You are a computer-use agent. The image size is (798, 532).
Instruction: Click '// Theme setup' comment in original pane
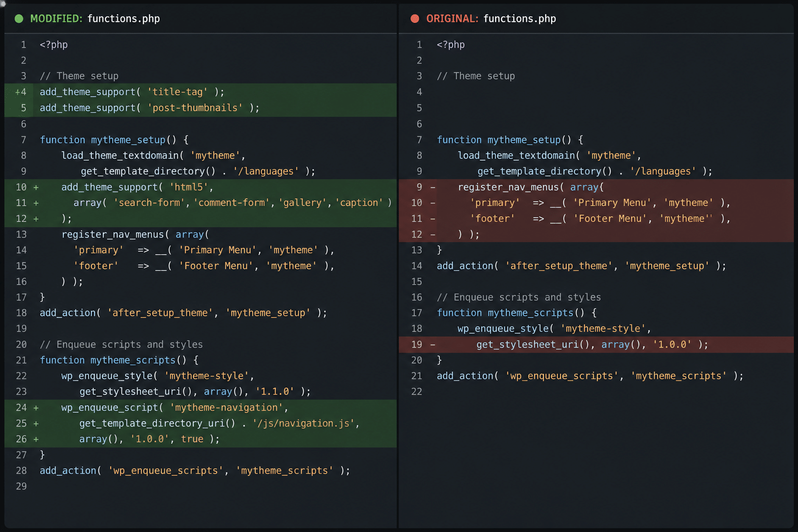476,76
